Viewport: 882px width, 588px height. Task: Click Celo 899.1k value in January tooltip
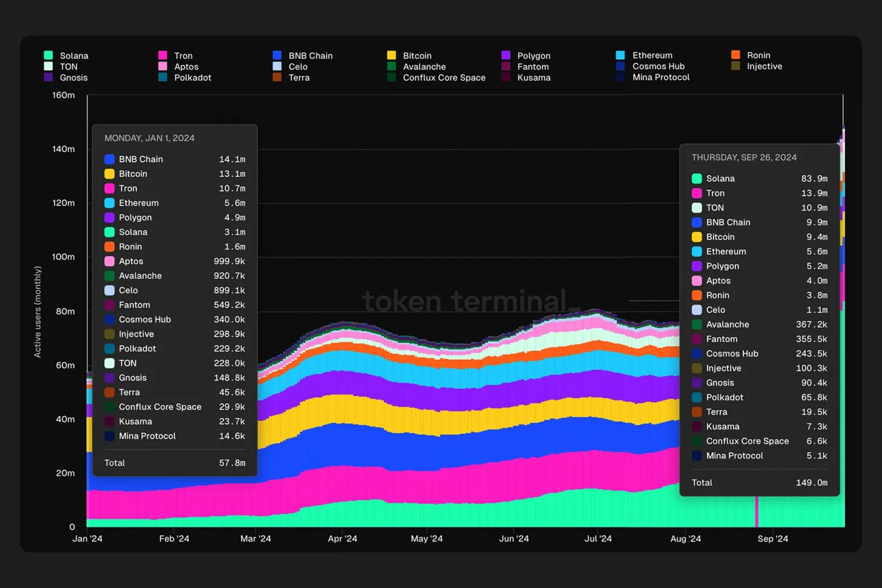click(x=229, y=290)
